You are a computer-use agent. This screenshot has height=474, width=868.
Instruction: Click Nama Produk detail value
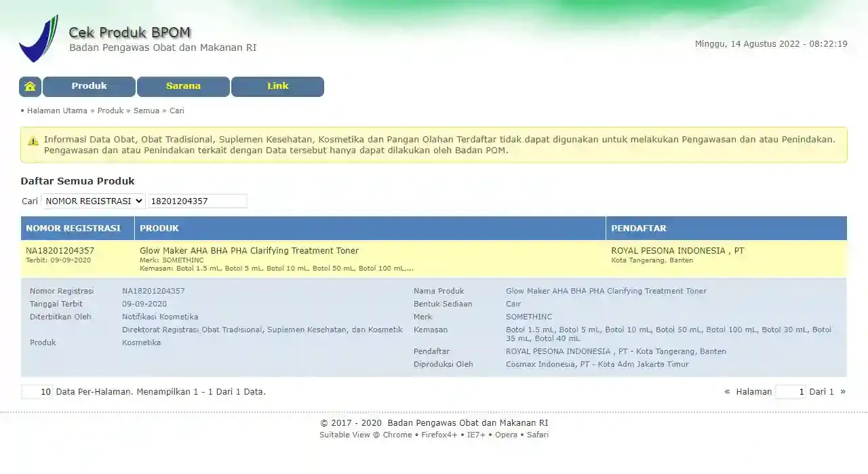pyautogui.click(x=606, y=291)
